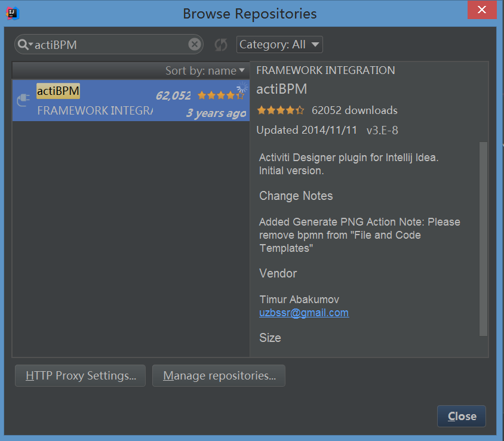
Task: Click the Timur Abakumov vendor name
Action: [299, 300]
